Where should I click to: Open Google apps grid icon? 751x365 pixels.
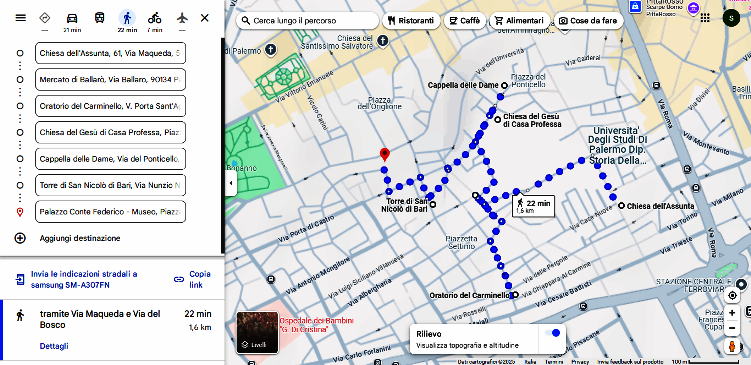tap(705, 18)
